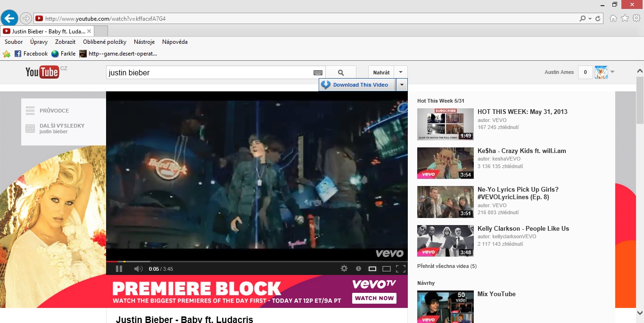644x323 pixels.
Task: Open the Ne-Yo Lyrics video thumbnail
Action: pyautogui.click(x=446, y=202)
